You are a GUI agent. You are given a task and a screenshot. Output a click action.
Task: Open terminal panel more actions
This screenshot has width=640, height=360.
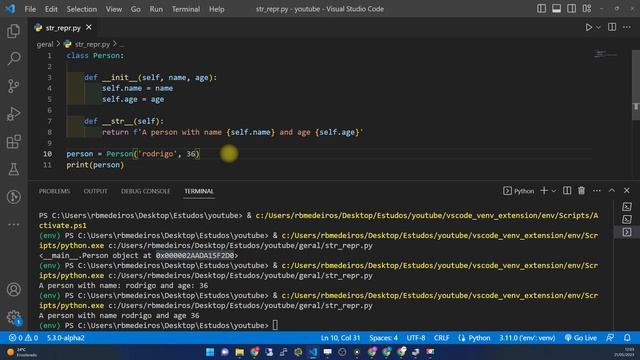(x=597, y=191)
